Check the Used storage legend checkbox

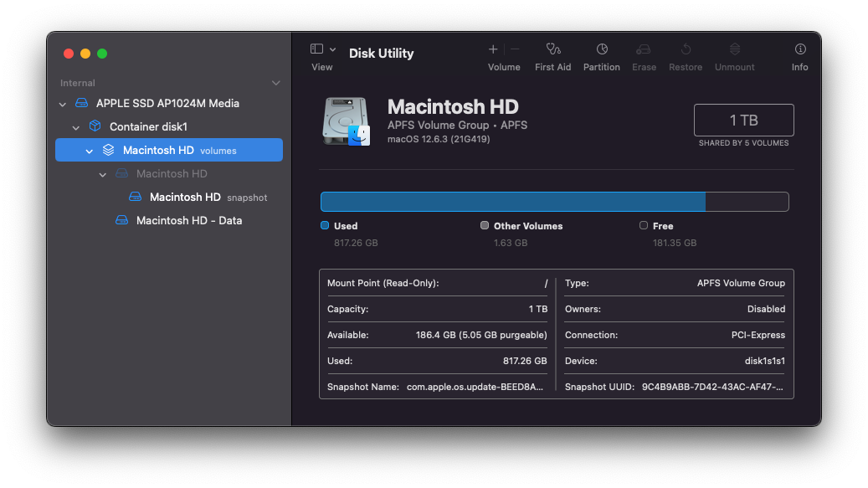point(326,225)
